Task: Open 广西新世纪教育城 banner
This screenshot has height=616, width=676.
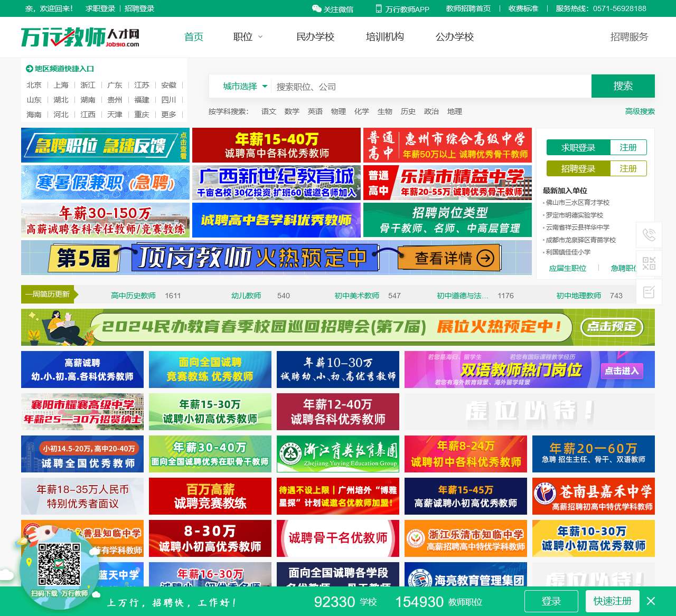Action: [276, 183]
